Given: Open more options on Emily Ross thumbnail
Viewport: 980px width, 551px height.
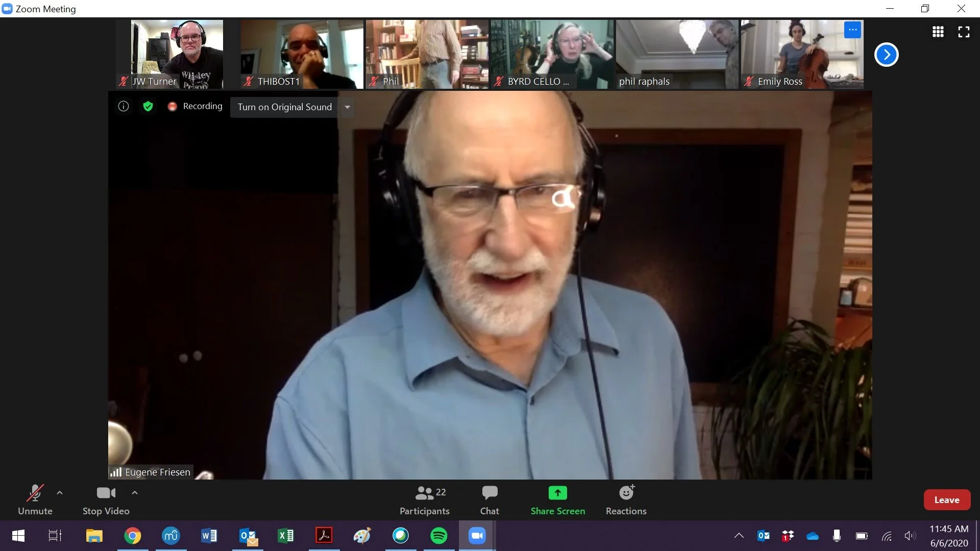Looking at the screenshot, I should [852, 30].
